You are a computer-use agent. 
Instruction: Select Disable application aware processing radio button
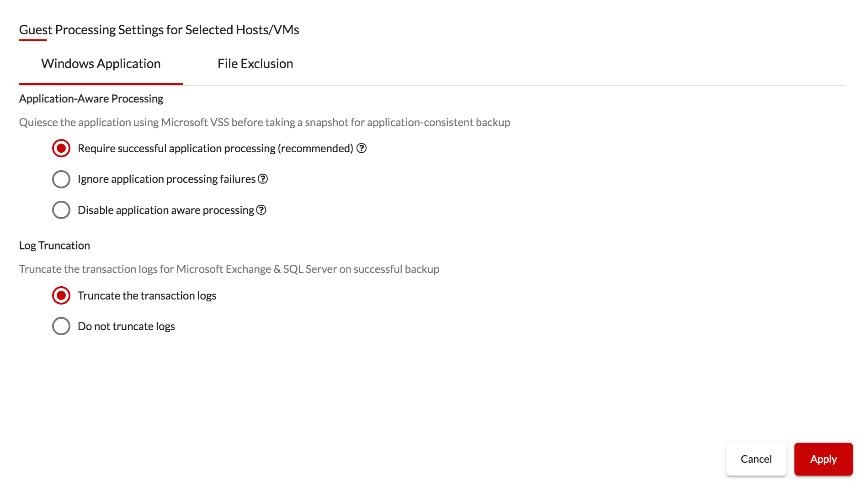61,210
